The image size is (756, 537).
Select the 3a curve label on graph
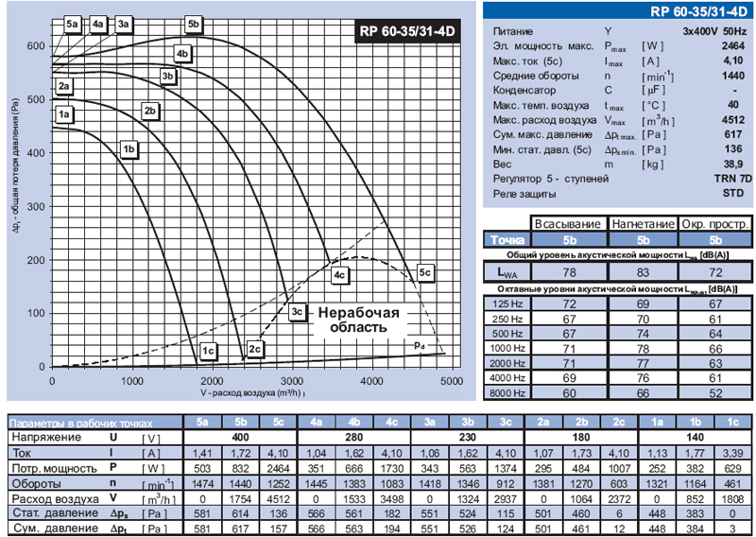pos(124,24)
